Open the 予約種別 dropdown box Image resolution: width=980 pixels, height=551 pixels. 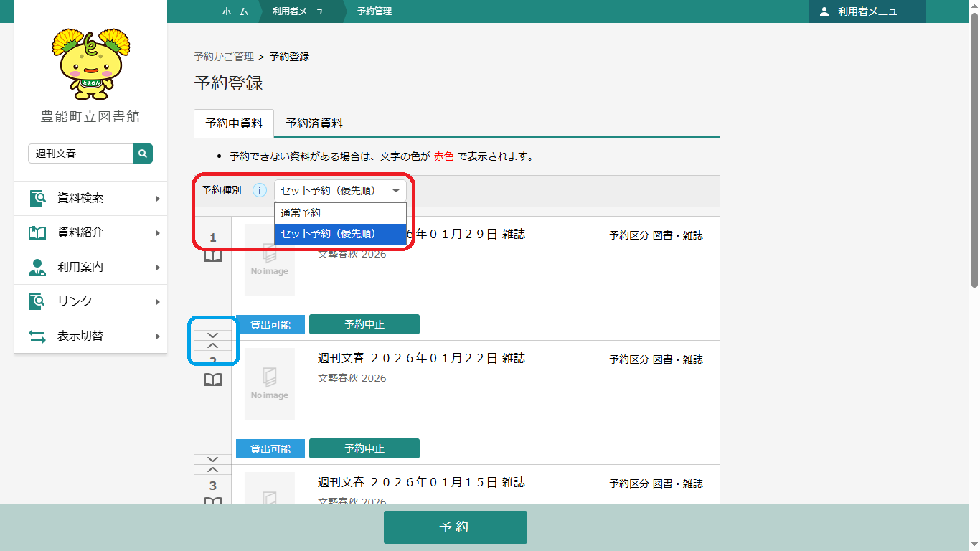[340, 191]
